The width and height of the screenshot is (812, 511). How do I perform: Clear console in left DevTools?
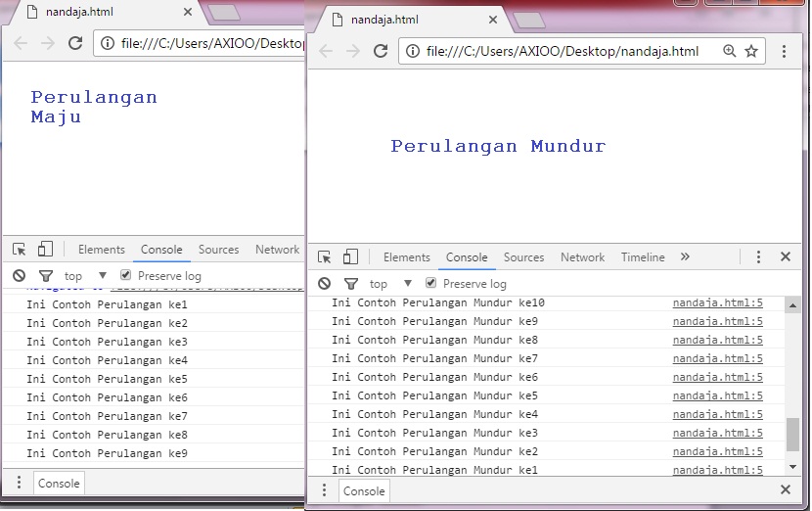20,276
